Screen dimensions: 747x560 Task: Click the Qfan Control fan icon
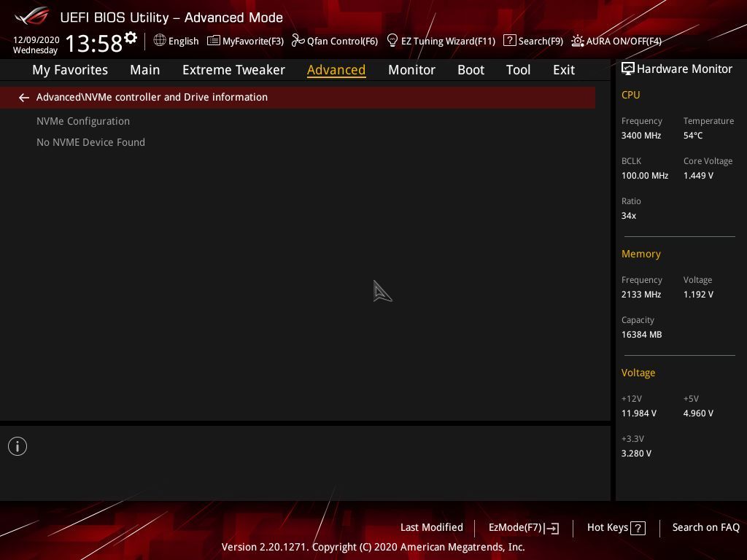point(298,41)
